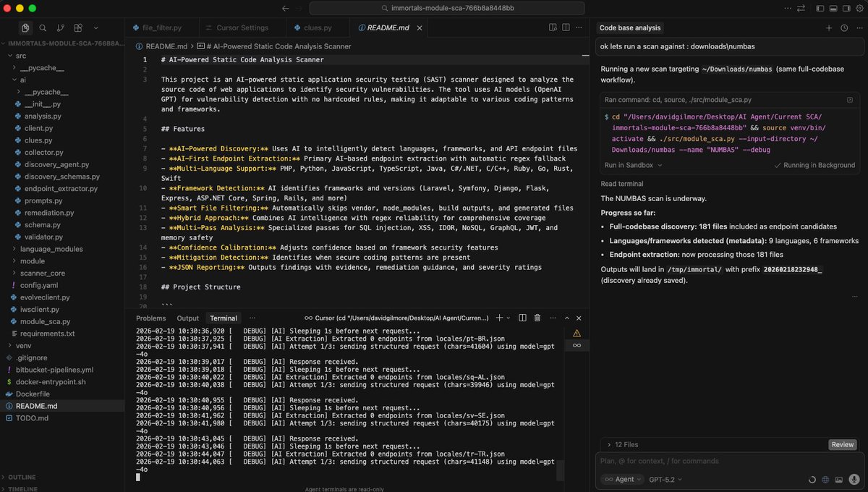The width and height of the screenshot is (868, 492).
Task: Open the GPT-5.2 model dropdown
Action: click(664, 479)
